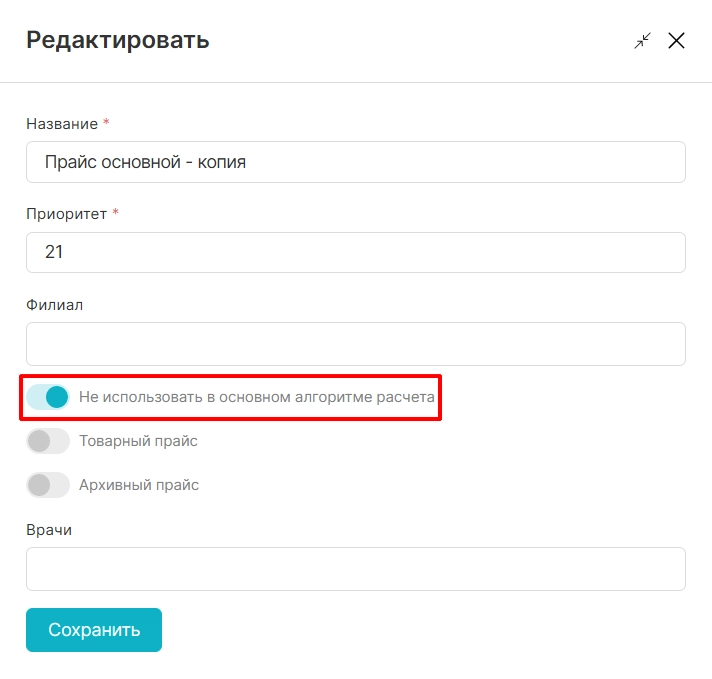The image size is (712, 679).
Task: Click the Архивный прайс label text
Action: click(x=139, y=485)
